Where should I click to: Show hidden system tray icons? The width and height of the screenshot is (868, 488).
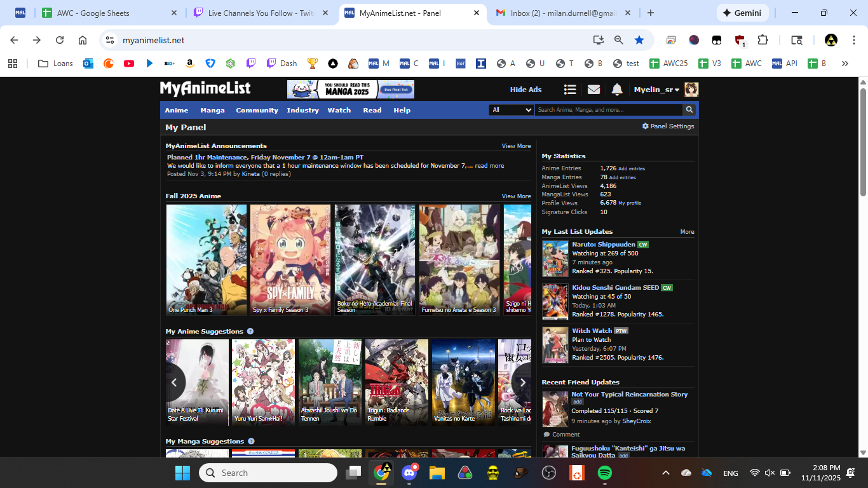[x=665, y=473]
